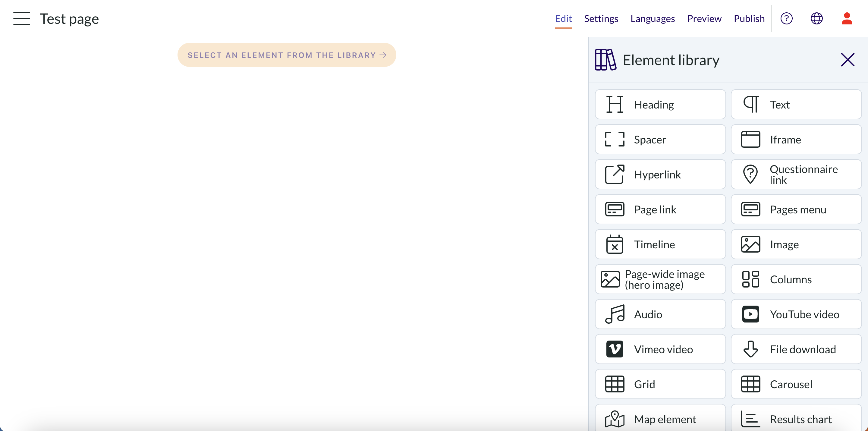Image resolution: width=868 pixels, height=431 pixels.
Task: Select the Columns label
Action: (791, 279)
